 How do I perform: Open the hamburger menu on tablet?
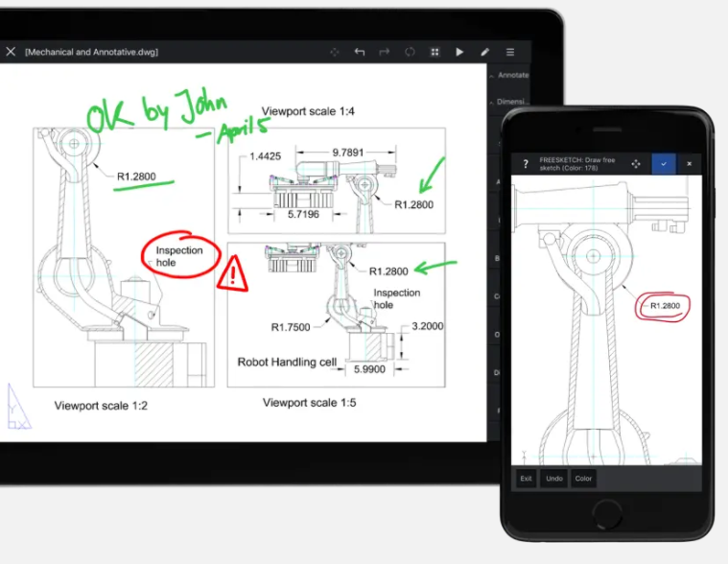pyautogui.click(x=510, y=52)
